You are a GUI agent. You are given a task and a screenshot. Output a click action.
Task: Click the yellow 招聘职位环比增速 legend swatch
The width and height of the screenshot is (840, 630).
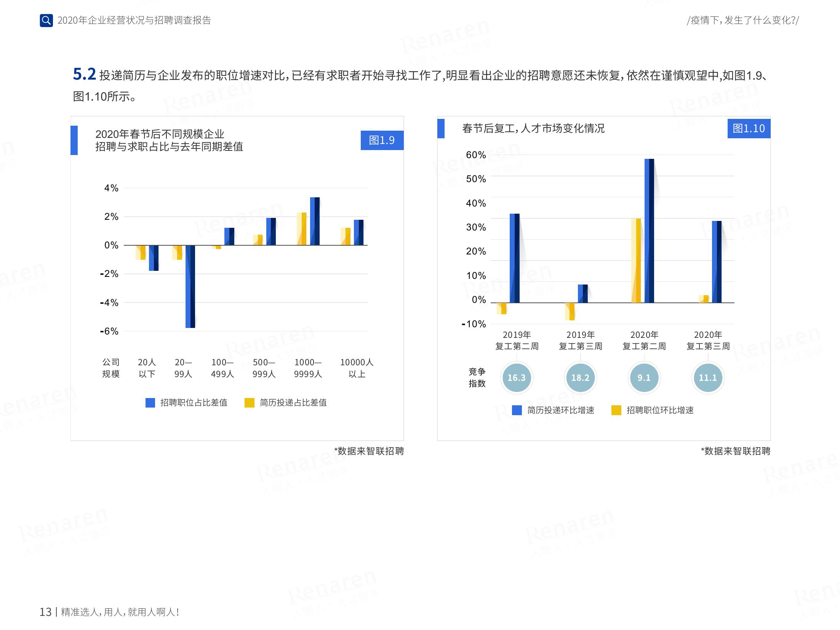pos(616,410)
